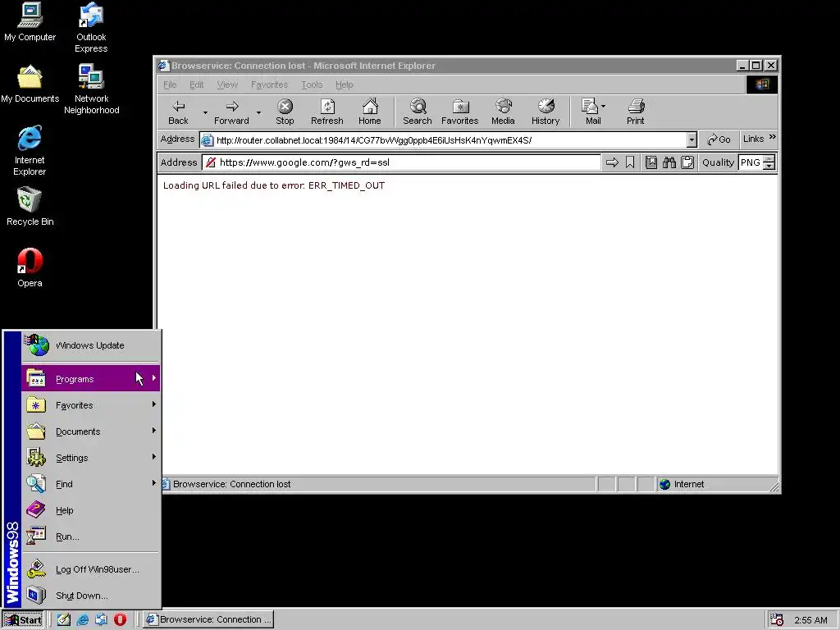Click the IE address field with router URL

click(x=443, y=139)
